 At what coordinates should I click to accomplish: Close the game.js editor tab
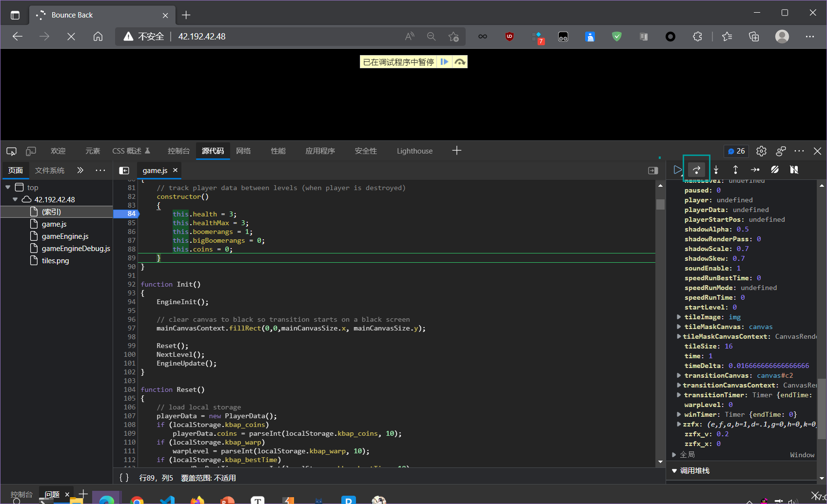[x=175, y=170]
